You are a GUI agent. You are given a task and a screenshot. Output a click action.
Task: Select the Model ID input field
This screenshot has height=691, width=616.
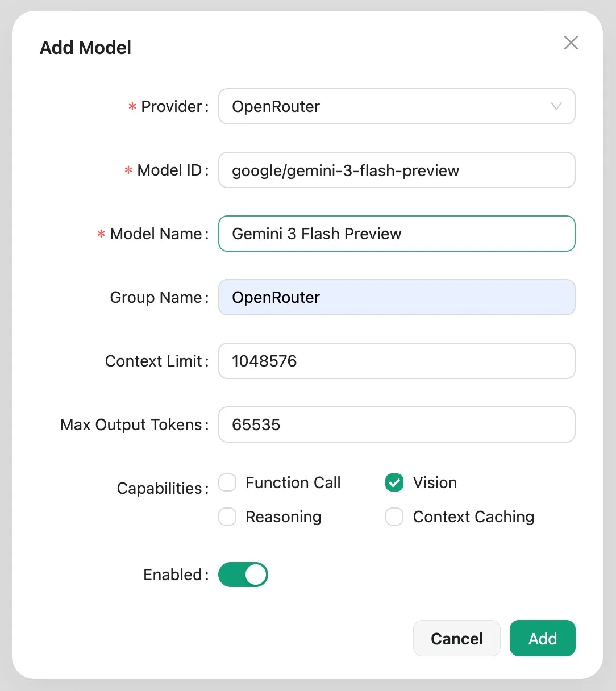[x=397, y=170]
